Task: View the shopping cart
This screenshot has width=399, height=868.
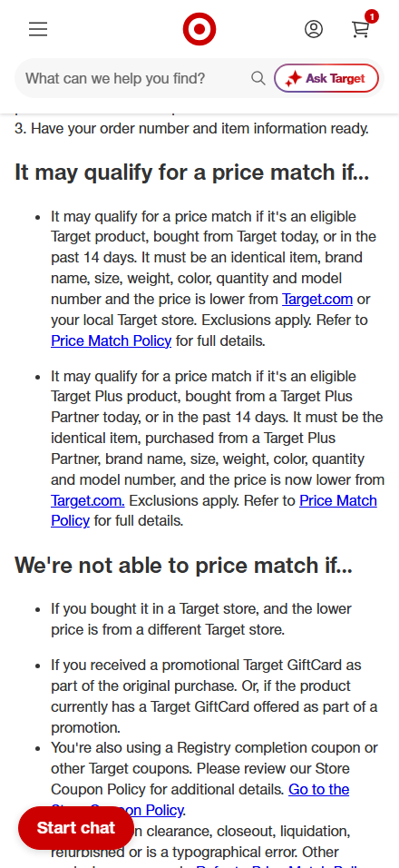Action: (360, 29)
